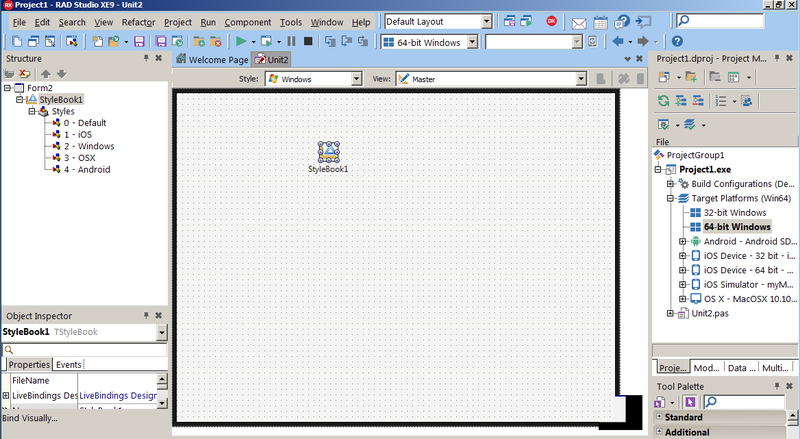Collapse the Form2 node in Structure

[7, 88]
